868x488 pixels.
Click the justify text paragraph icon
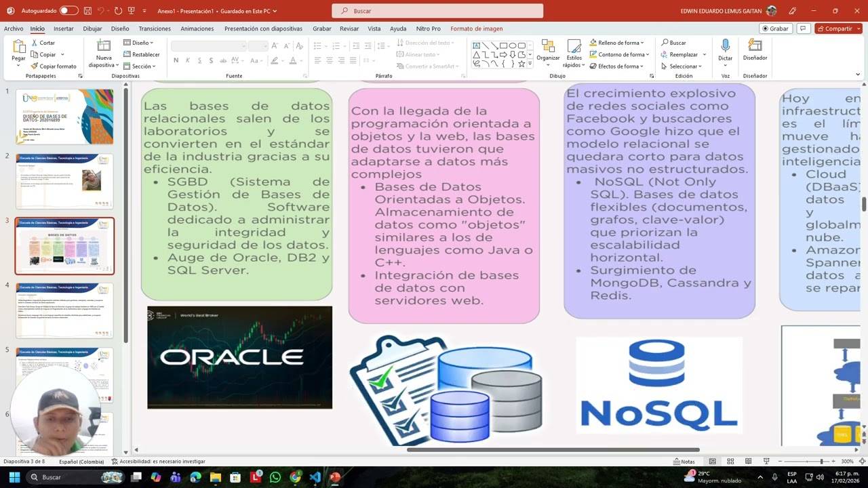tap(352, 60)
